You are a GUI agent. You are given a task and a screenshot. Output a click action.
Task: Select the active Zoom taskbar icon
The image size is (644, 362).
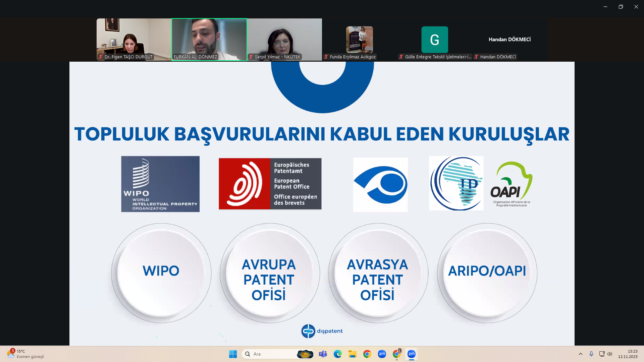tap(411, 354)
